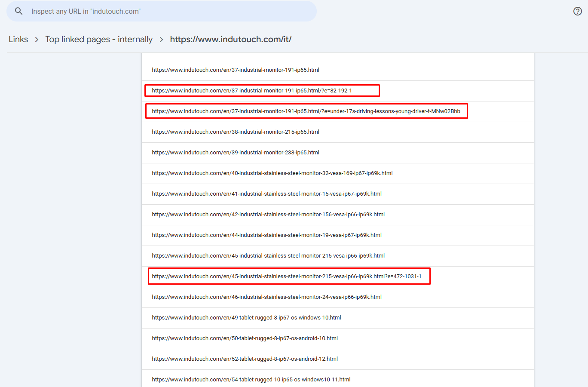Focus the Inspect any URL search field
The image size is (588, 387).
click(162, 11)
